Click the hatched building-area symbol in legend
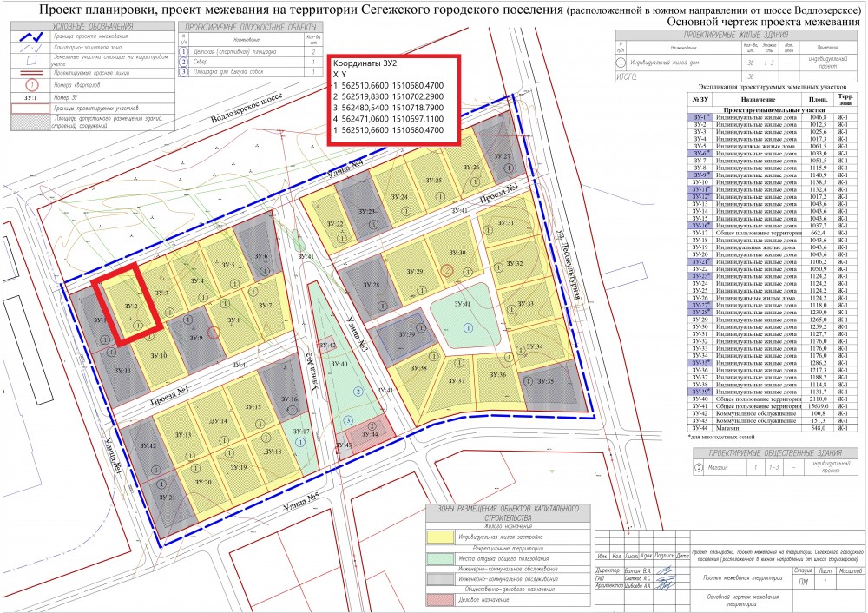This screenshot has height=613, width=868. pos(30,122)
